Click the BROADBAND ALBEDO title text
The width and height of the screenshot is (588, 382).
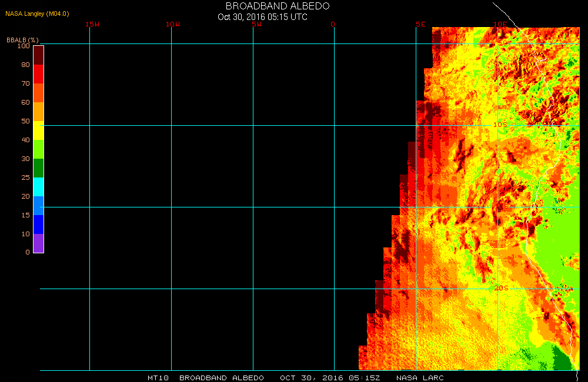pos(278,6)
